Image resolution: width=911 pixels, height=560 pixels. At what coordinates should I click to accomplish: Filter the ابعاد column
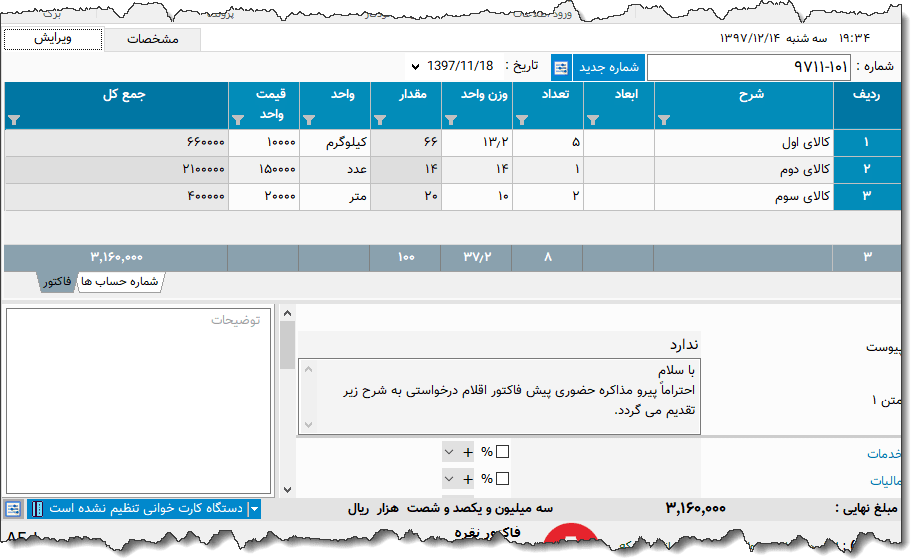click(593, 120)
